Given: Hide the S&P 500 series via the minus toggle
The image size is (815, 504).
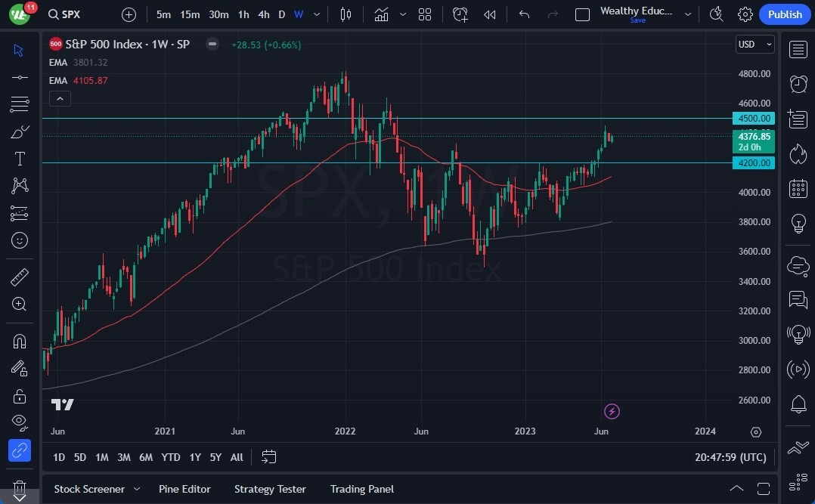Looking at the screenshot, I should [x=212, y=45].
